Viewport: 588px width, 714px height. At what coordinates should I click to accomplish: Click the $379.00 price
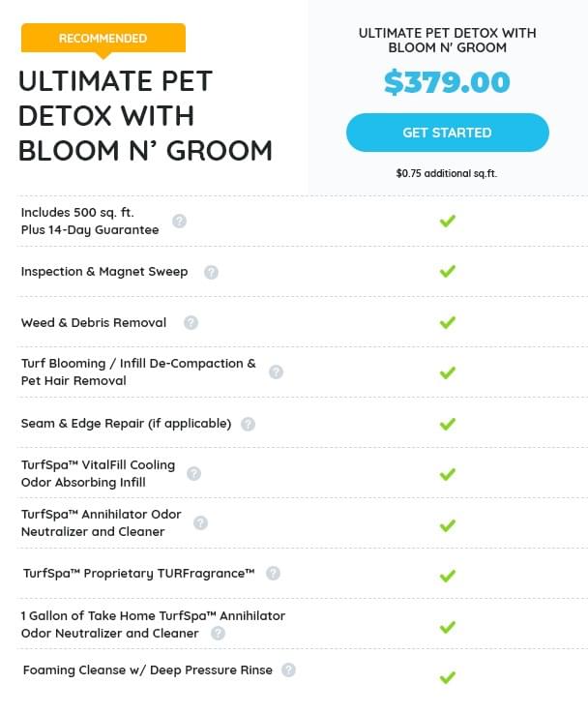pyautogui.click(x=447, y=82)
